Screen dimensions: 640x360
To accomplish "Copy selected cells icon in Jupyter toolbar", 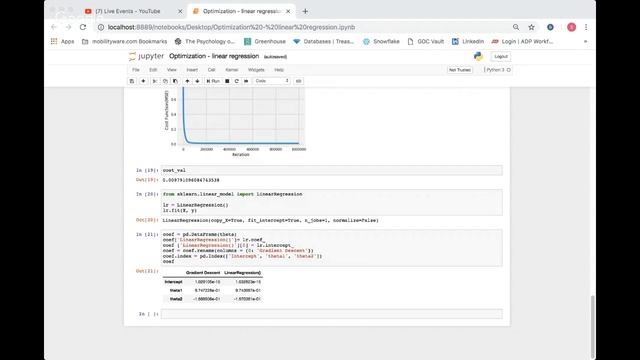I will pyautogui.click(x=165, y=81).
